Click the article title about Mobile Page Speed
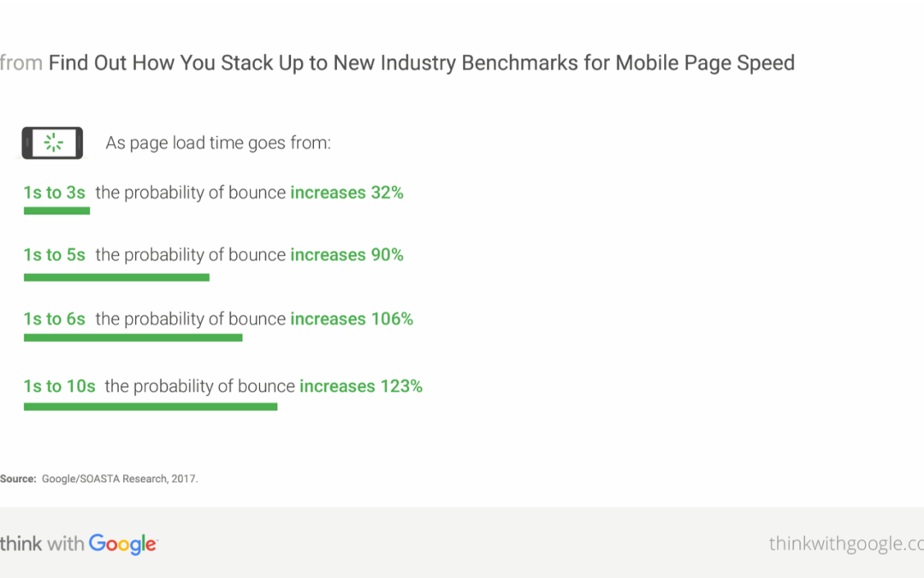 click(421, 63)
